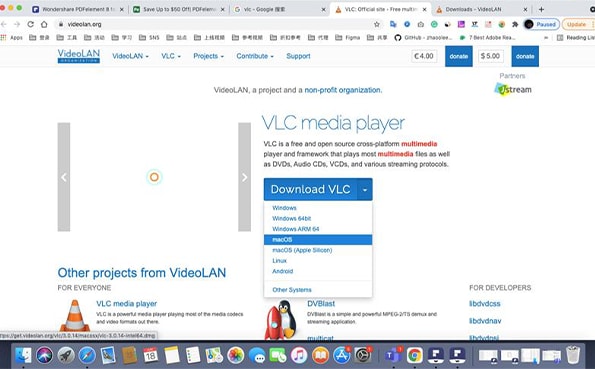Click the Jstream partner logo
The width and height of the screenshot is (595, 369).
click(513, 90)
